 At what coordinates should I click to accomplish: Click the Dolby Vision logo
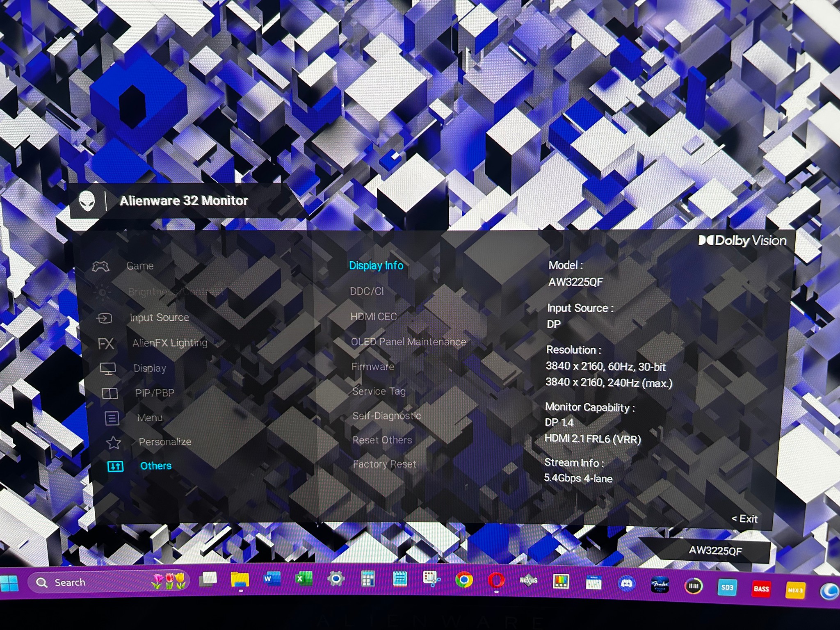[742, 241]
